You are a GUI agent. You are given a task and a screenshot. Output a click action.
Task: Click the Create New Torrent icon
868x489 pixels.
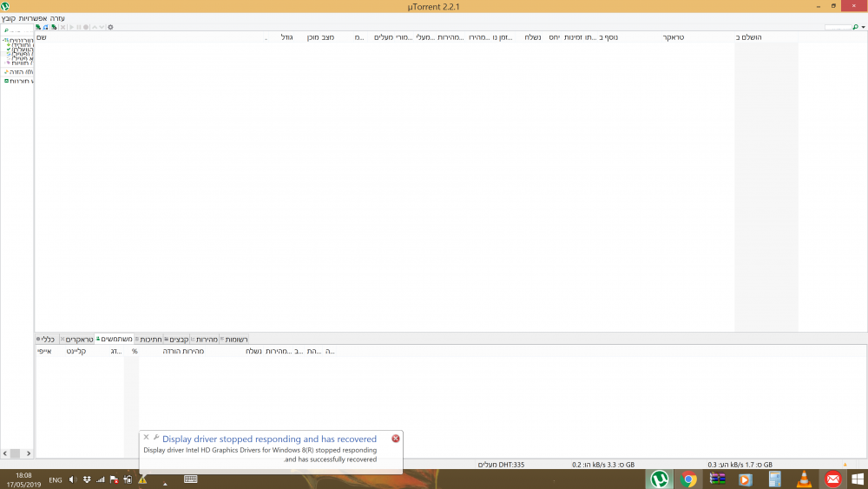[54, 27]
